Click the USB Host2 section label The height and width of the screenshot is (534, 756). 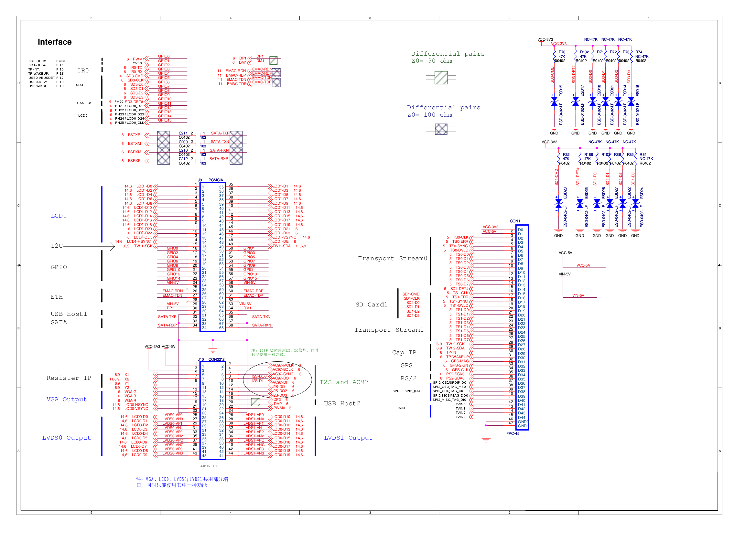click(x=342, y=404)
